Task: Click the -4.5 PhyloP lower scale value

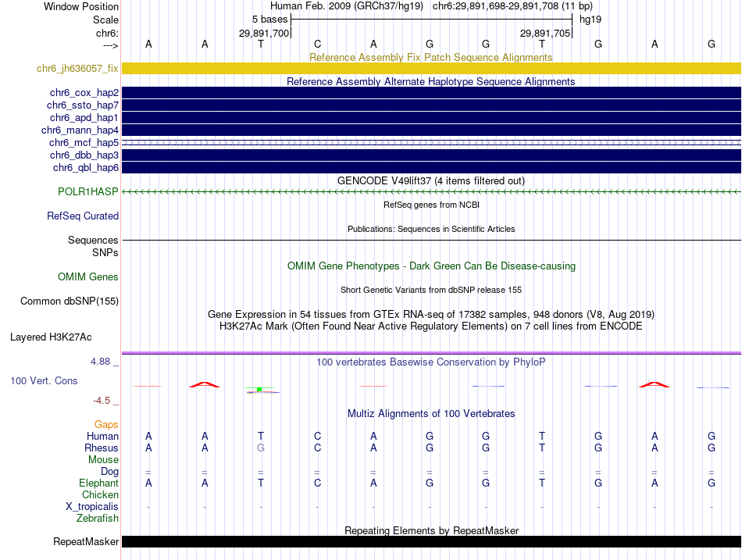Action: point(102,401)
